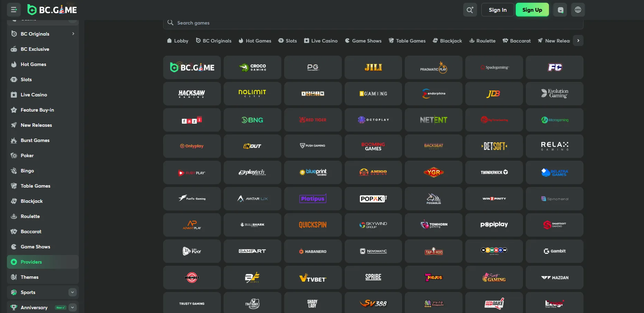
Task: Click the hamburger menu icon
Action: coord(14,10)
